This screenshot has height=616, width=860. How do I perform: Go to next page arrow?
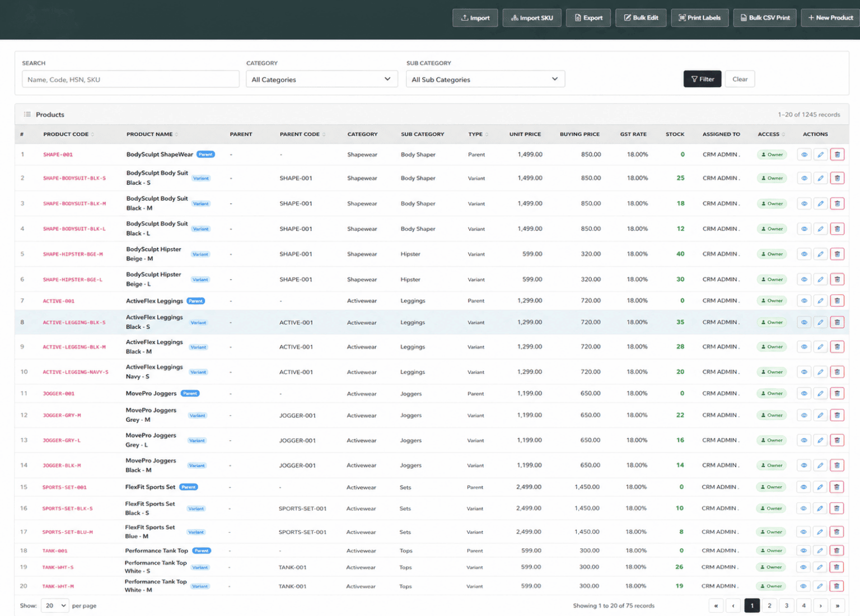coord(821,605)
